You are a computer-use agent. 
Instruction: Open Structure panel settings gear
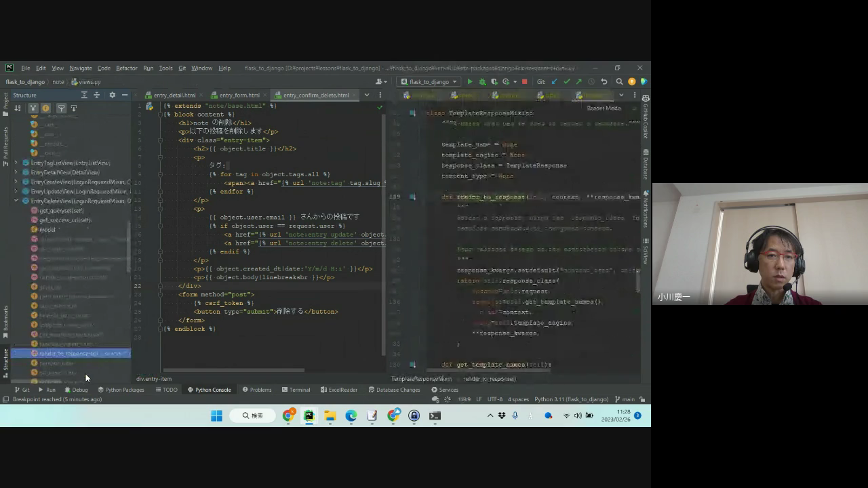(x=113, y=95)
